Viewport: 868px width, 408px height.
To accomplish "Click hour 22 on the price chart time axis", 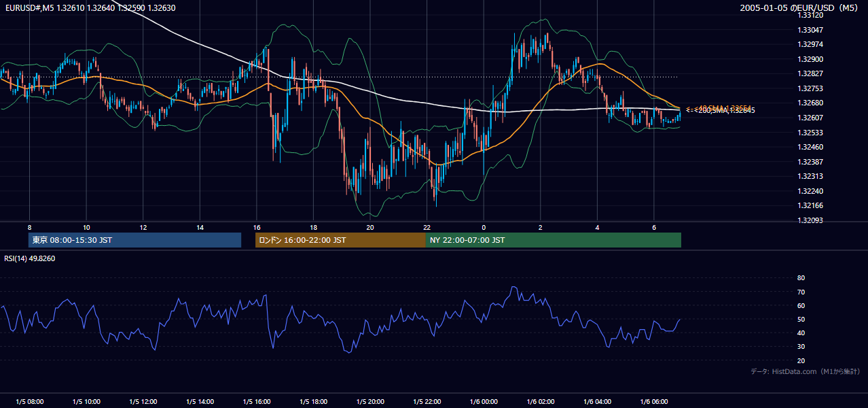I will point(427,227).
